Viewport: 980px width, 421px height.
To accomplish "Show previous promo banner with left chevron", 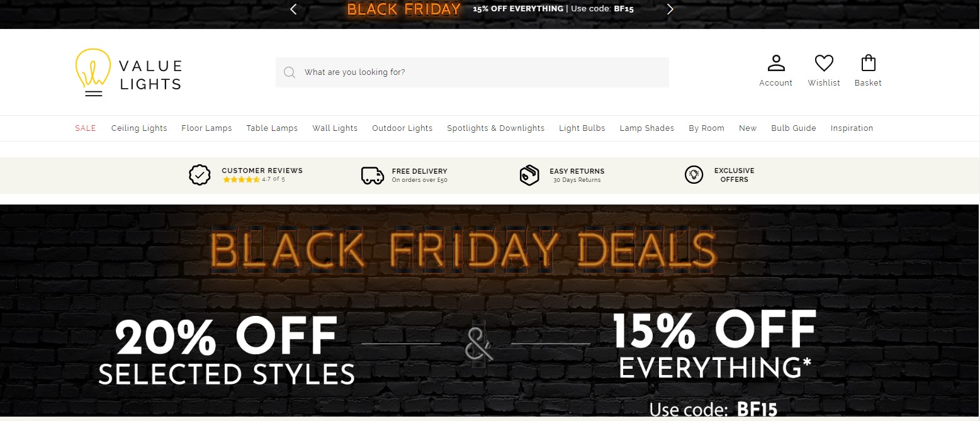I will 293,9.
